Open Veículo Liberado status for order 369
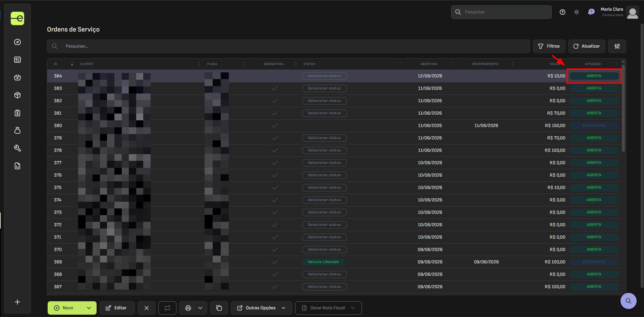Image resolution: width=644 pixels, height=317 pixels. (x=323, y=262)
